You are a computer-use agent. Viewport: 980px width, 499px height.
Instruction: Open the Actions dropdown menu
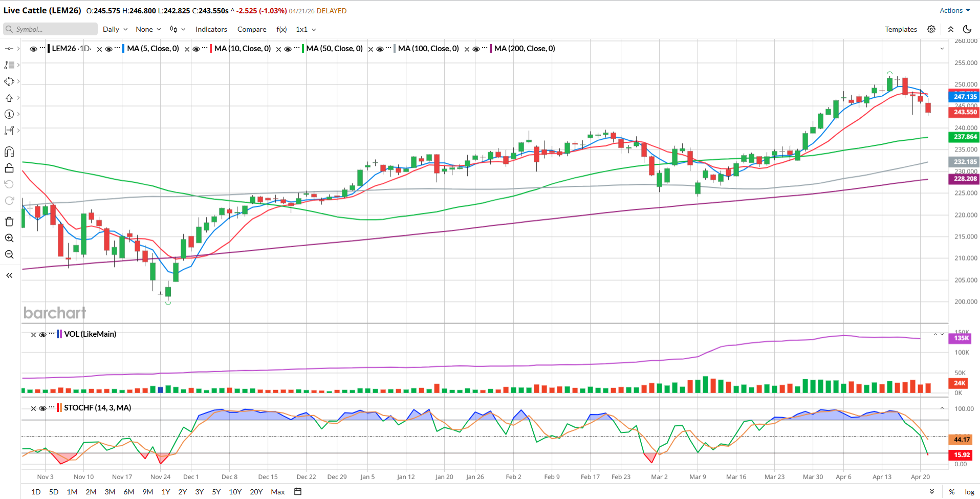coord(954,10)
